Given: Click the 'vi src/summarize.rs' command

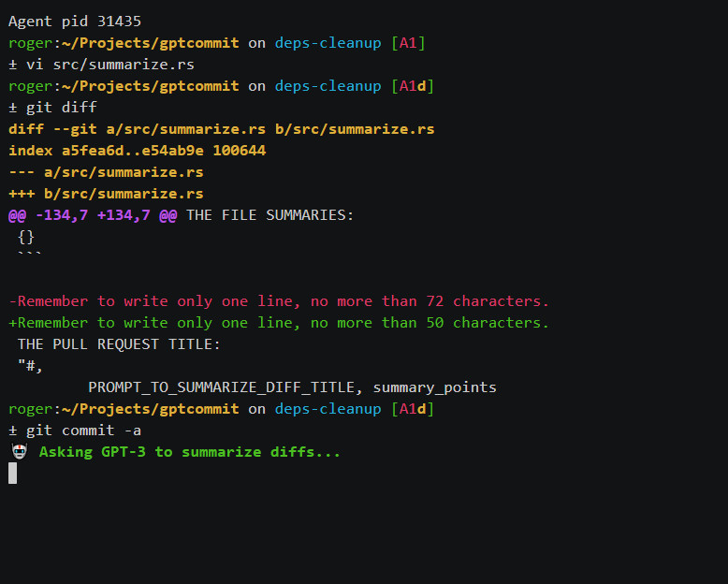Looking at the screenshot, I should click(110, 65).
